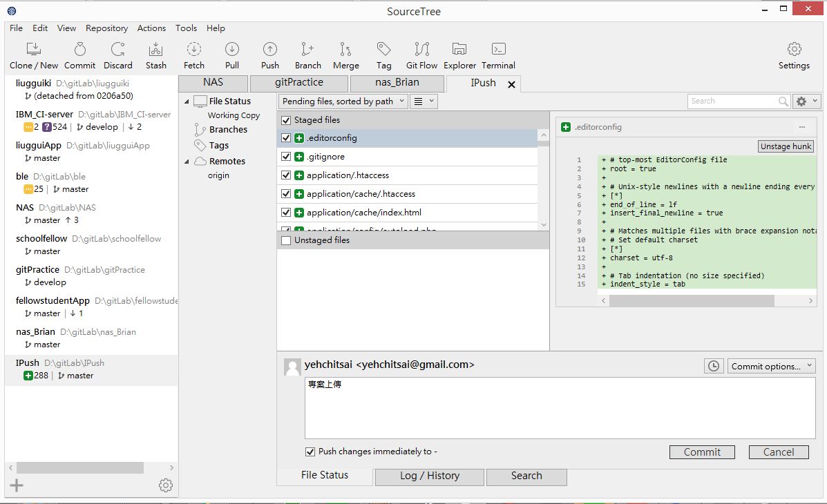
Task: Check the Unstaged files checkbox
Action: tap(286, 240)
